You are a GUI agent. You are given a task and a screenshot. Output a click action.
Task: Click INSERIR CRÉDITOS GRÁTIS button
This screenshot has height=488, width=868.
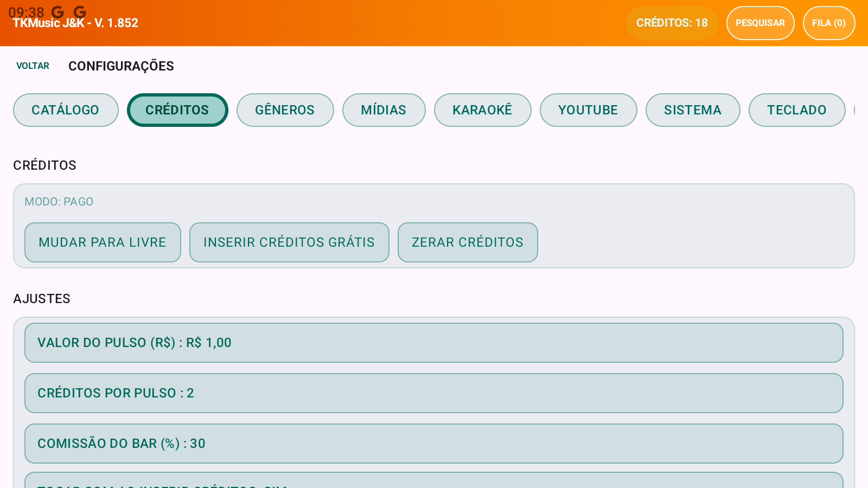click(289, 242)
